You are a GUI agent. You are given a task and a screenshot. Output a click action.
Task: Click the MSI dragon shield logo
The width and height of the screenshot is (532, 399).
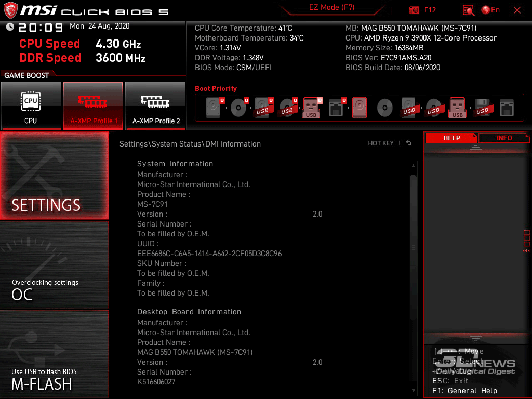point(10,10)
